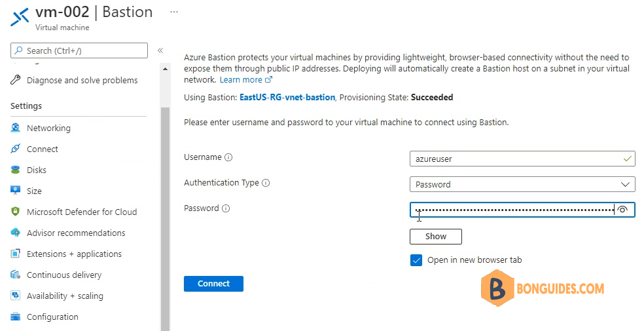Open the more options ellipsis menu
Image resolution: width=644 pixels, height=331 pixels.
tap(174, 12)
